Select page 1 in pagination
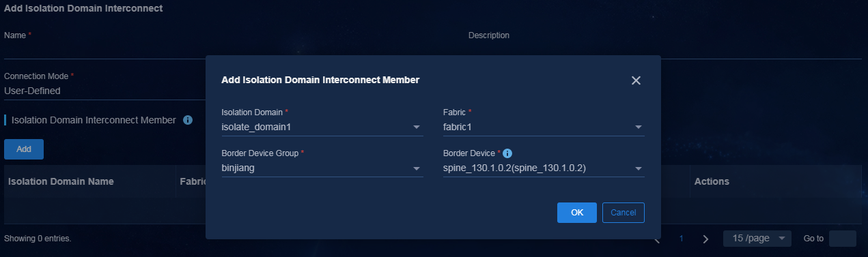This screenshot has width=868, height=257. (681, 239)
